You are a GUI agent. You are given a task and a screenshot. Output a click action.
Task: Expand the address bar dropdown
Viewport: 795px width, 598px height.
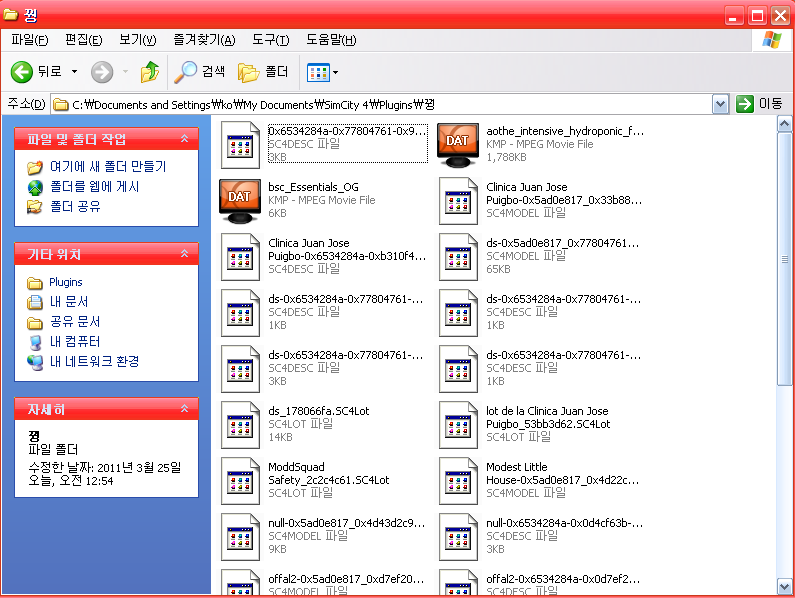[720, 104]
